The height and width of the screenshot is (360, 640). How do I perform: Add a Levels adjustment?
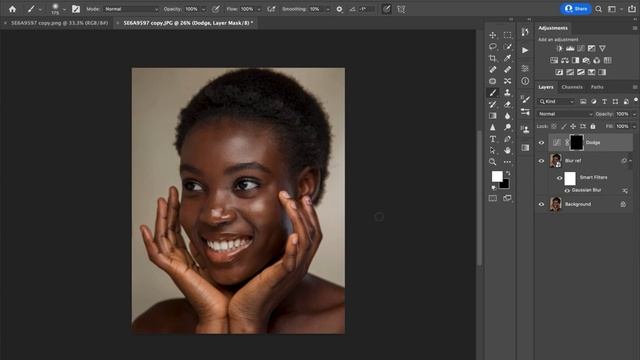pyautogui.click(x=570, y=49)
